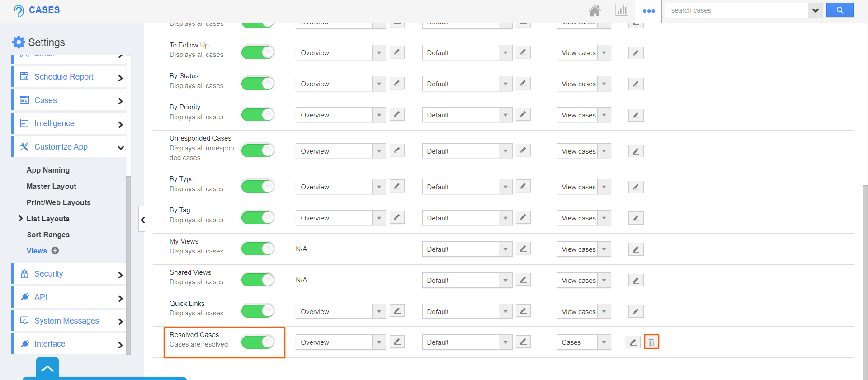Go to Print/Web Layouts

pos(58,202)
